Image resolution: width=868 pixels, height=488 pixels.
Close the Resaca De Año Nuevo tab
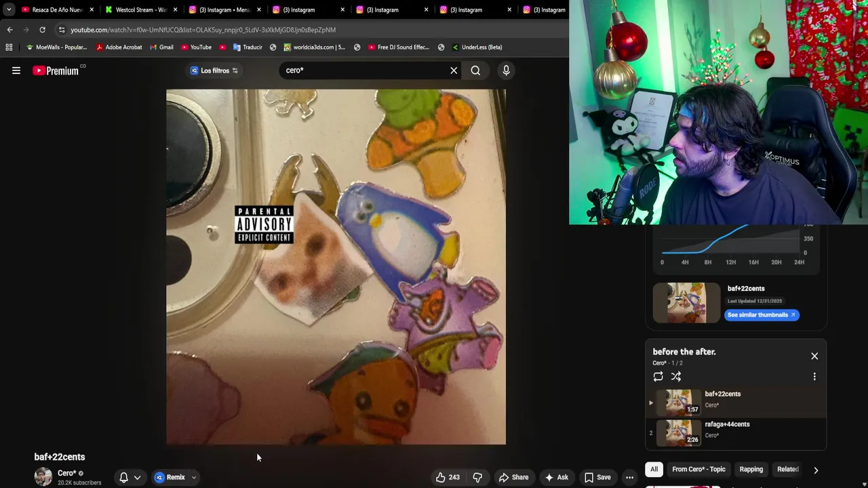92,9
